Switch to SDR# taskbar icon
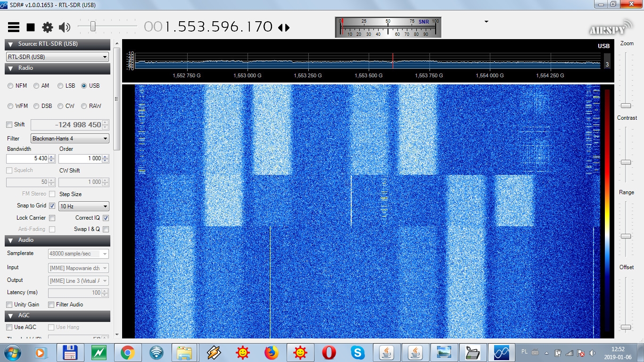The image size is (644, 362). pyautogui.click(x=501, y=353)
